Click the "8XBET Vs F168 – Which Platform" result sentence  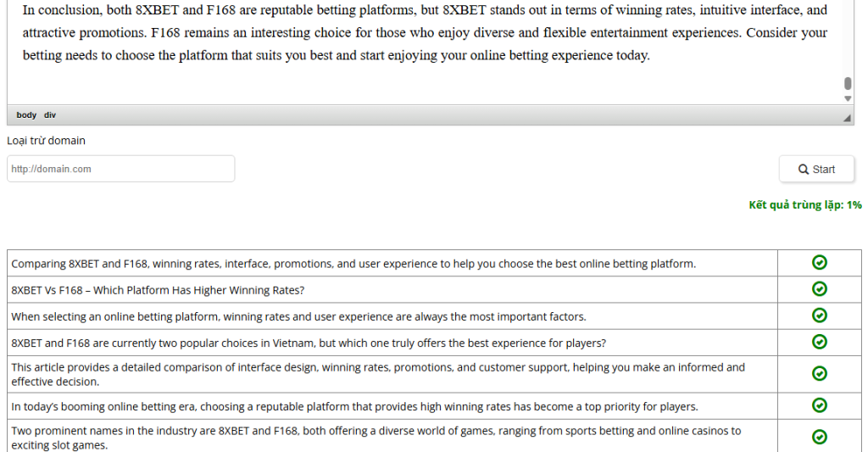158,290
